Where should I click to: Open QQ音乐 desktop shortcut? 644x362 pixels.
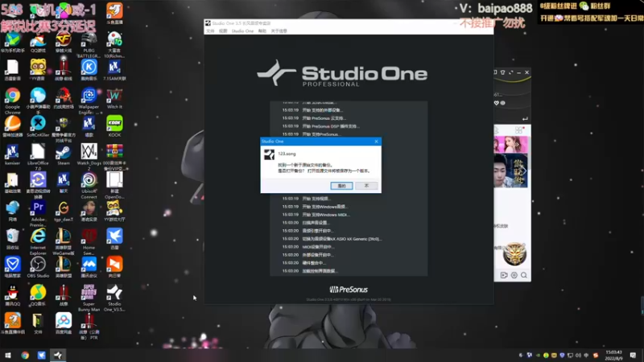coord(38,295)
